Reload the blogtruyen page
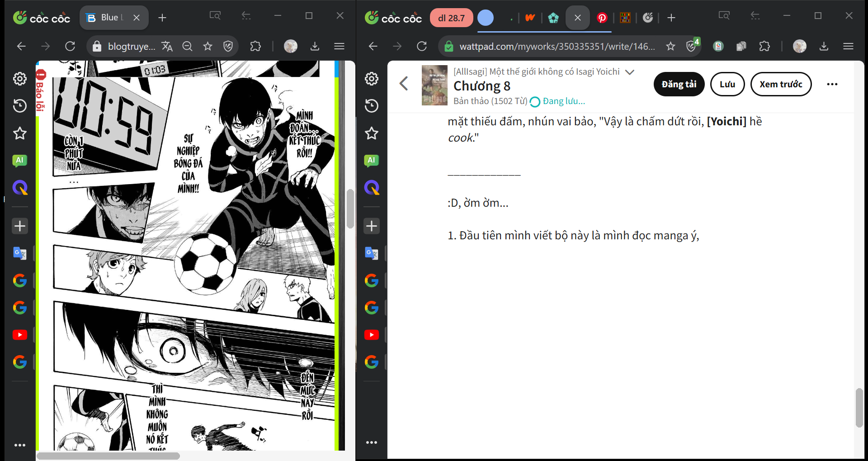The image size is (868, 461). 70,46
